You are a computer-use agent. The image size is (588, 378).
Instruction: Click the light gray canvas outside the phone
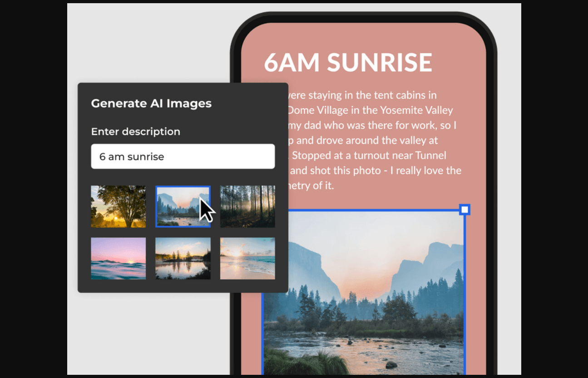point(136,45)
